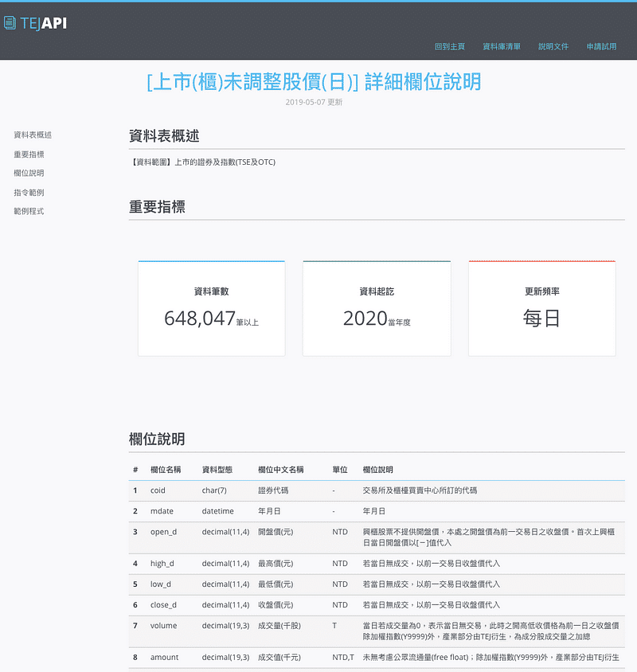Click the 資料型態 column header
Image resolution: width=637 pixels, height=672 pixels.
pos(217,470)
